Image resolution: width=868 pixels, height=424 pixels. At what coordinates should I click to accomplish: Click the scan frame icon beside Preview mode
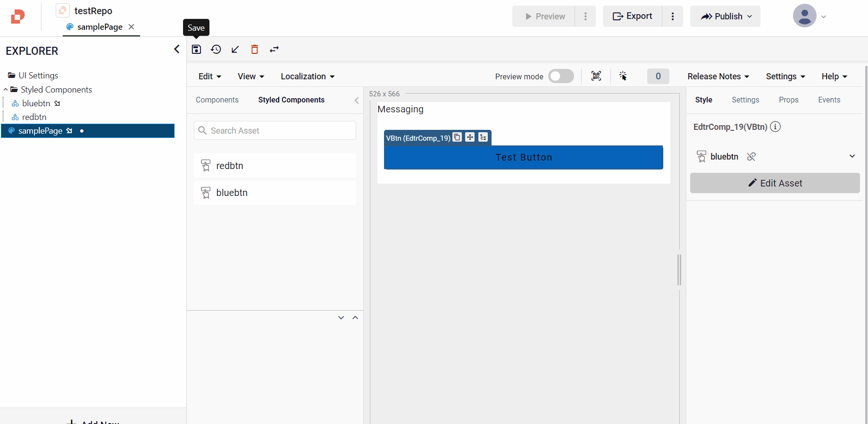(596, 76)
